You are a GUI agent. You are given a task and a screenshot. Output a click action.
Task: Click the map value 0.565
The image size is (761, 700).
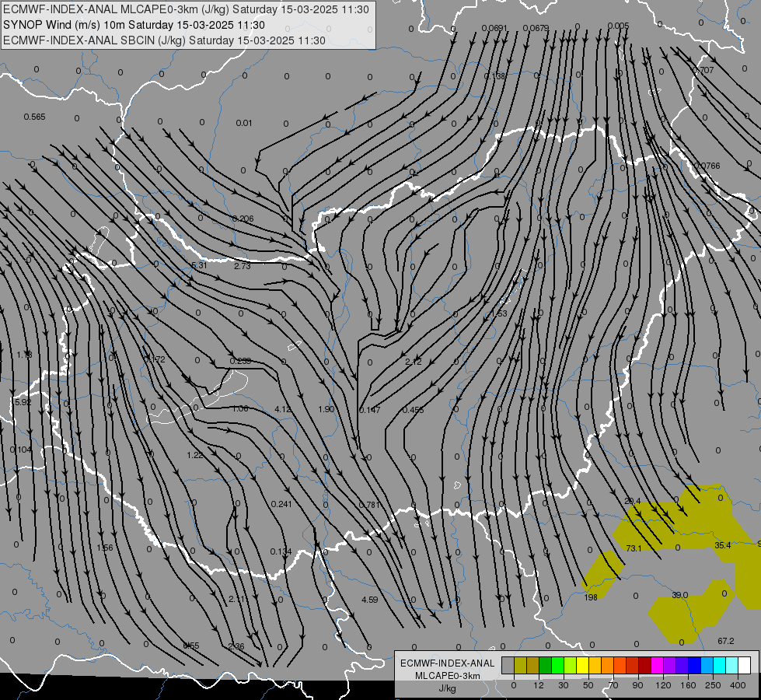coord(34,117)
